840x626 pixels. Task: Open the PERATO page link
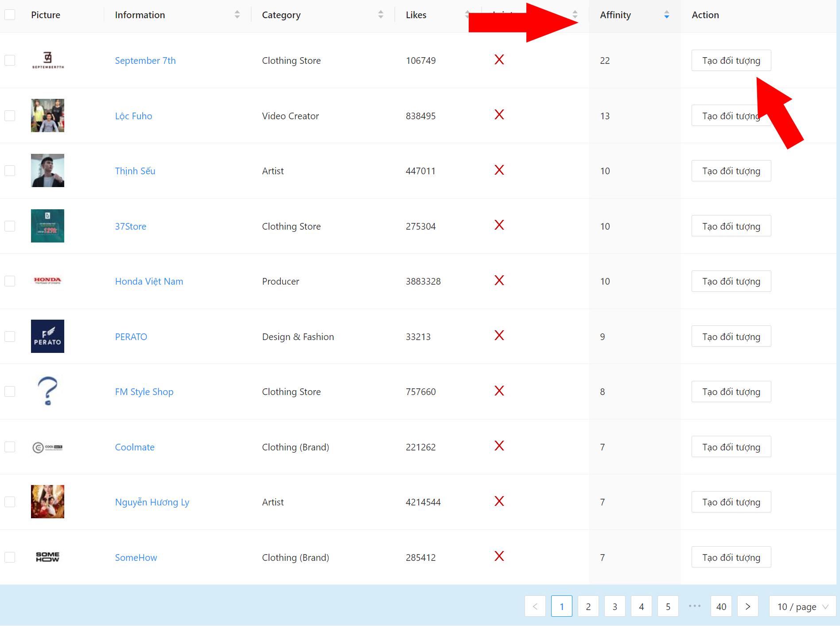(131, 336)
